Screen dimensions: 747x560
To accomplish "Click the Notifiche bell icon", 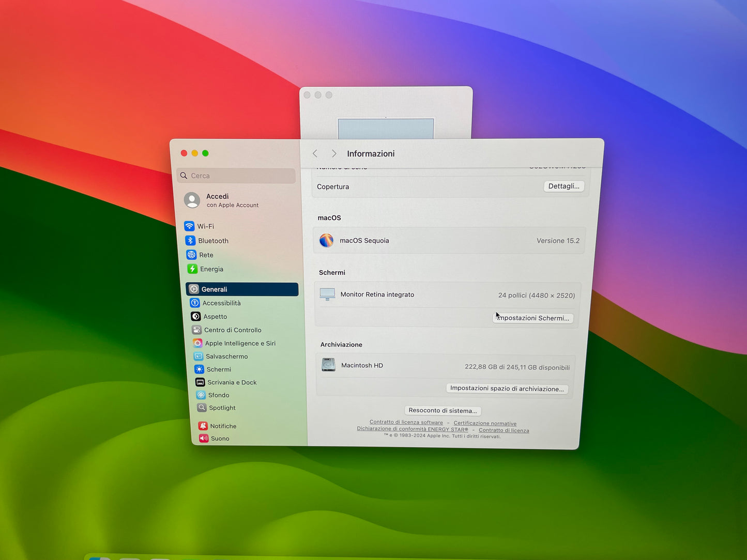I will click(x=203, y=426).
